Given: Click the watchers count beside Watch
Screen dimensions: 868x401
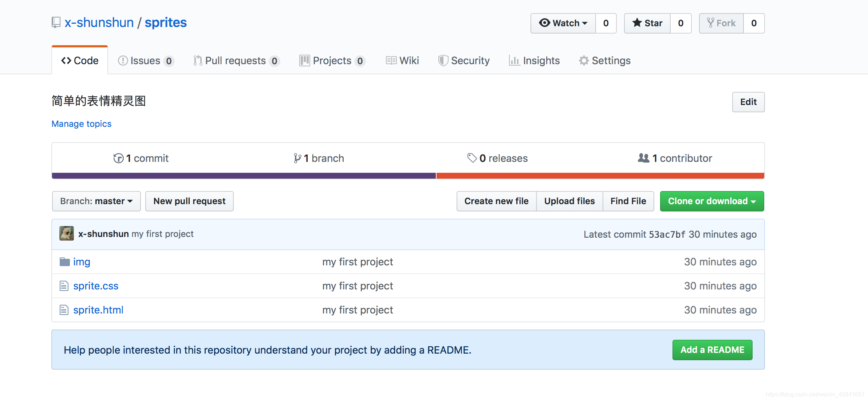Looking at the screenshot, I should (x=606, y=23).
